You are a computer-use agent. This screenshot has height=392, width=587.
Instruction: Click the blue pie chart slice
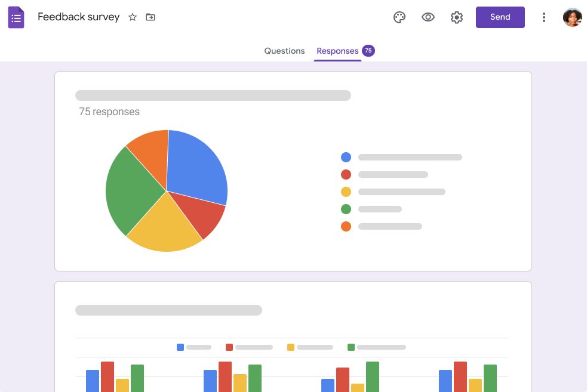click(x=197, y=166)
